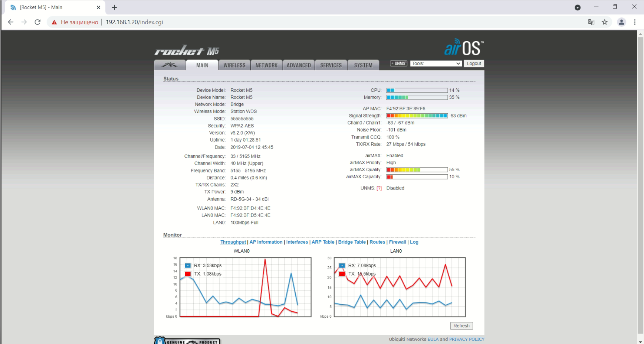Open the SERVICES tab
The image size is (644, 344).
click(x=331, y=65)
